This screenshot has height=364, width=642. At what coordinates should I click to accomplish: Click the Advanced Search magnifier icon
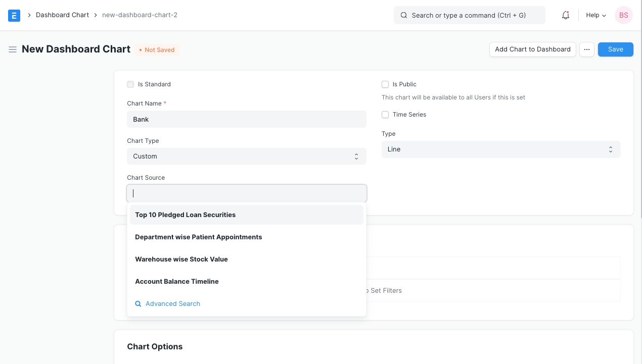[138, 304]
